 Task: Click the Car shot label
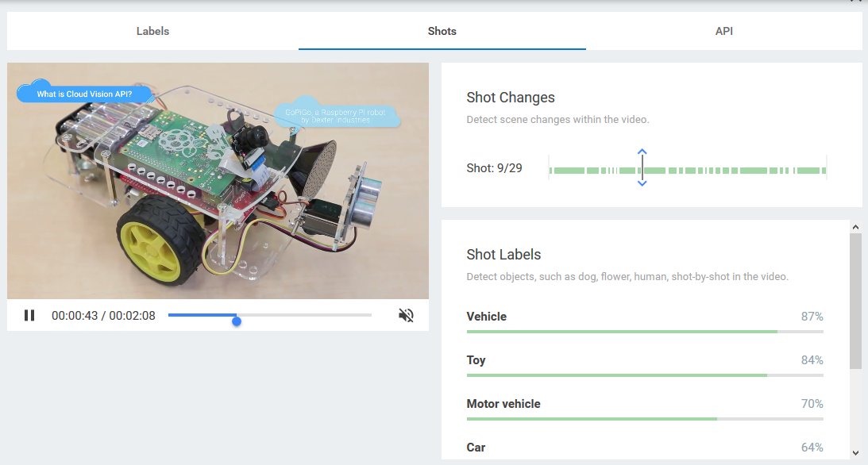(x=476, y=447)
